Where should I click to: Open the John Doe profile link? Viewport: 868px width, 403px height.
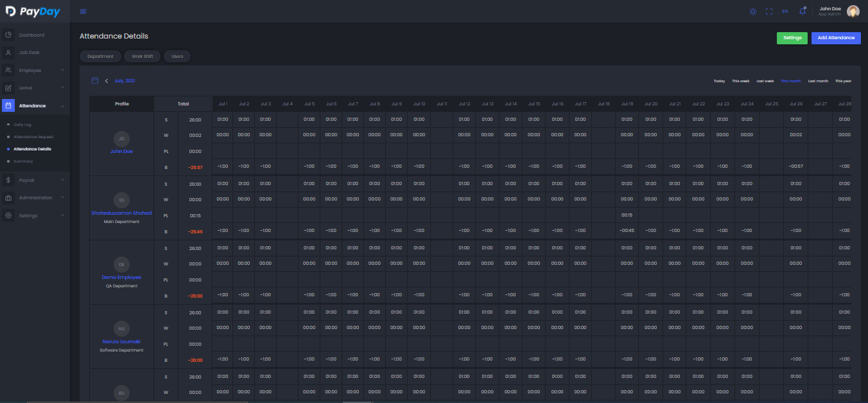click(x=121, y=151)
